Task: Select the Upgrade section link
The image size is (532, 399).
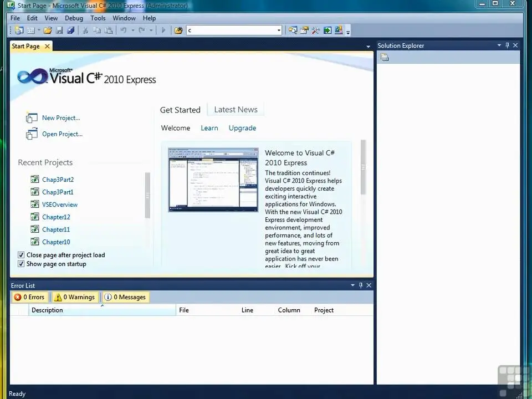Action: (x=242, y=128)
